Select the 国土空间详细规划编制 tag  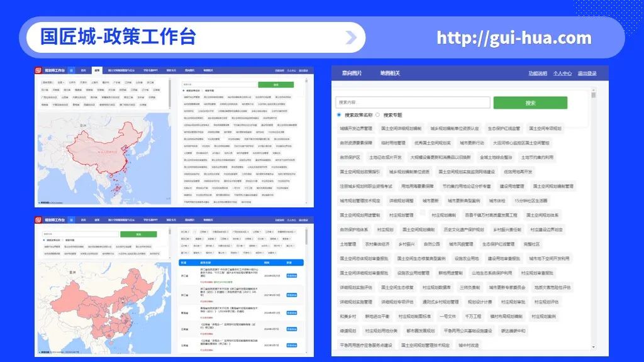(x=401, y=128)
